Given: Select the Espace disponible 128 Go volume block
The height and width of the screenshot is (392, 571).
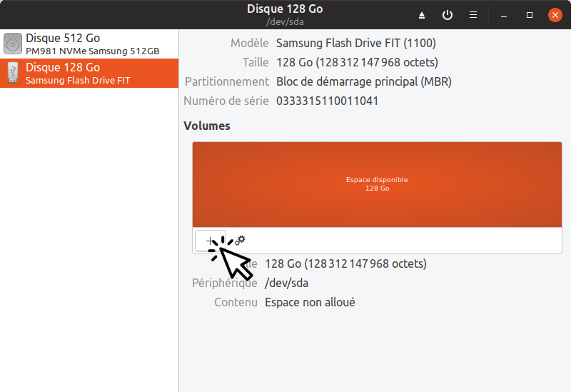Looking at the screenshot, I should (377, 184).
